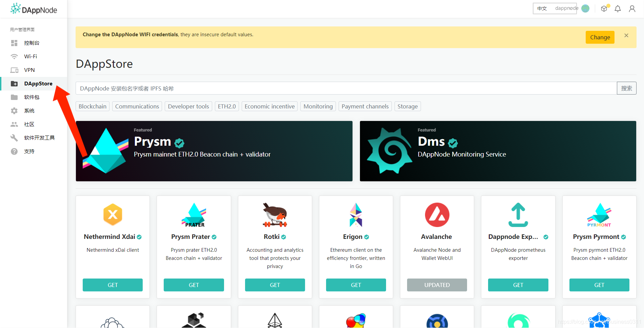This screenshot has height=328, width=644.
Task: Focus the package name search field
Action: pyautogui.click(x=346, y=88)
